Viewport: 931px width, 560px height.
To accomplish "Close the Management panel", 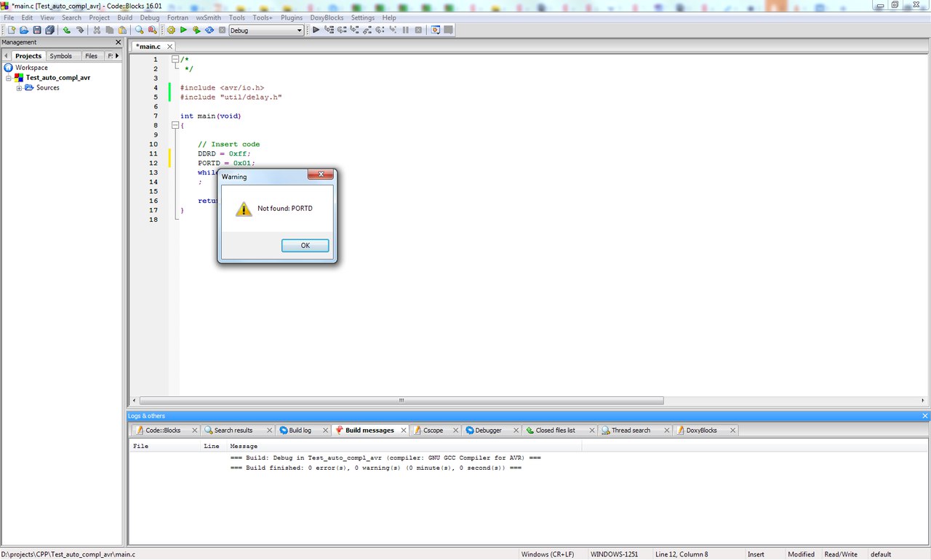I will click(x=119, y=42).
